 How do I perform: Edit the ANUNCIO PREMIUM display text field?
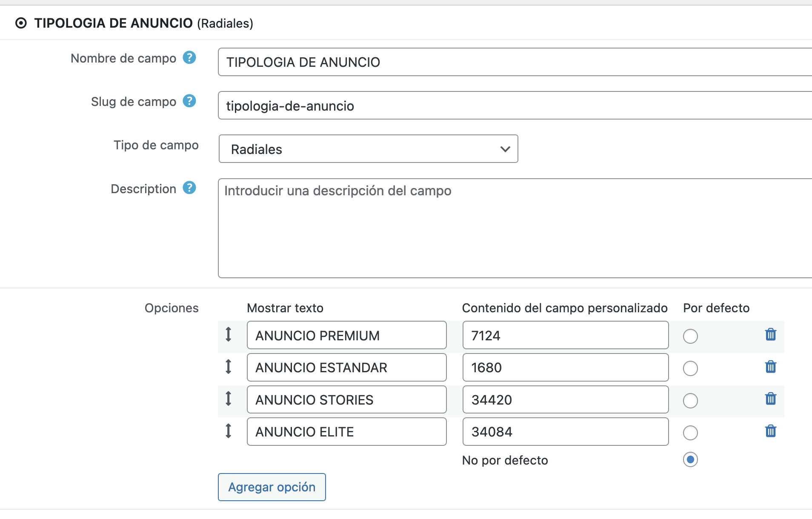tap(346, 335)
